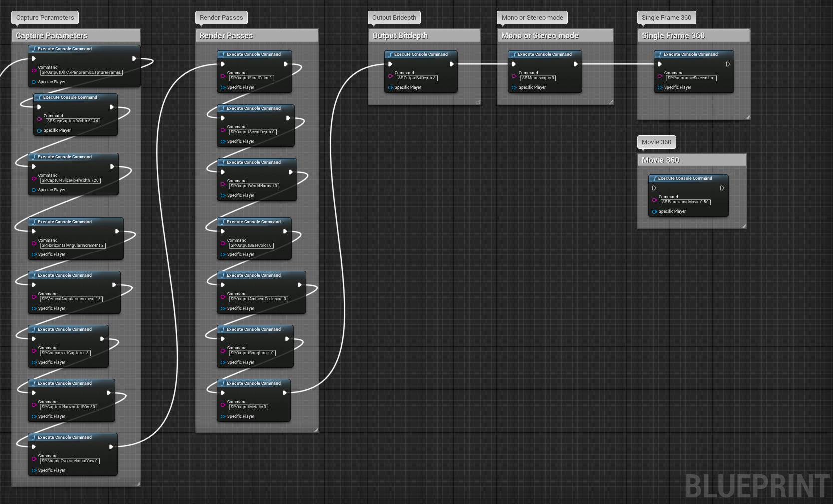Screen dimensions: 833x504
Task: Grab resize handle of Movie 360 comment box
Action: click(744, 226)
